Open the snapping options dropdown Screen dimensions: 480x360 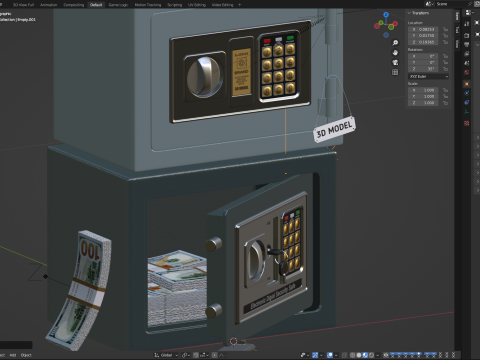pyautogui.click(x=204, y=355)
